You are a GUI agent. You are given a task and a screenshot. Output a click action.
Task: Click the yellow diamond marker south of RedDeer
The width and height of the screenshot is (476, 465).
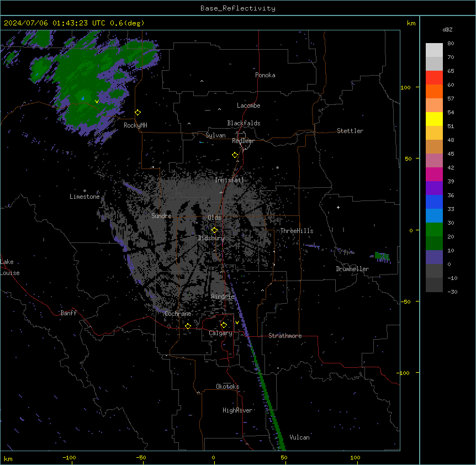235,155
